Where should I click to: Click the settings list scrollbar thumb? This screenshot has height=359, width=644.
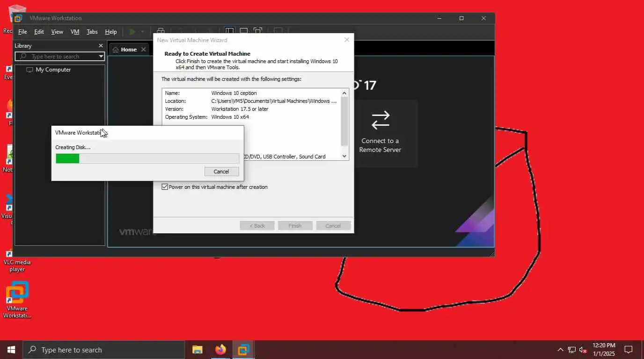tap(344, 122)
